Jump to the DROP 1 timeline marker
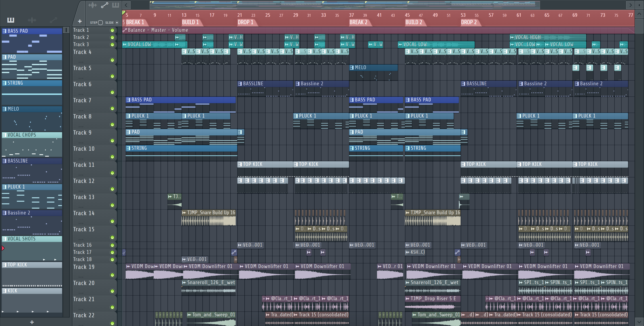This screenshot has height=326, width=644. pos(246,22)
